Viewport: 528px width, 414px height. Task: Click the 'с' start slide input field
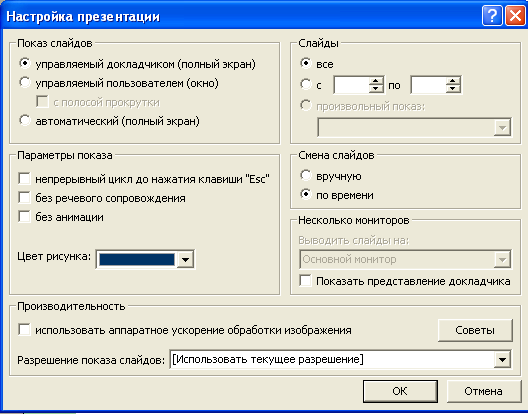352,85
